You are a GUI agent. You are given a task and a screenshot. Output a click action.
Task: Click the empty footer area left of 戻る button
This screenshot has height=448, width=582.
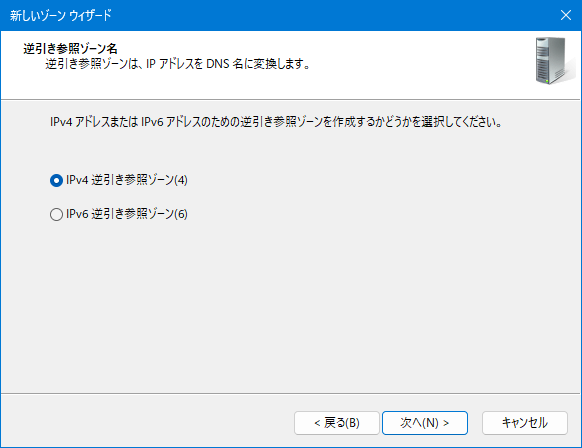click(148, 421)
